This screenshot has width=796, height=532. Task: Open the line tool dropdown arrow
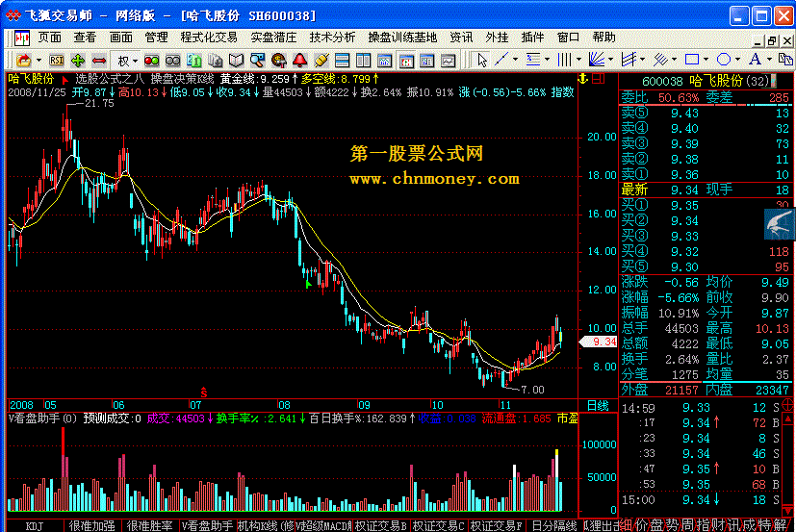click(x=515, y=60)
